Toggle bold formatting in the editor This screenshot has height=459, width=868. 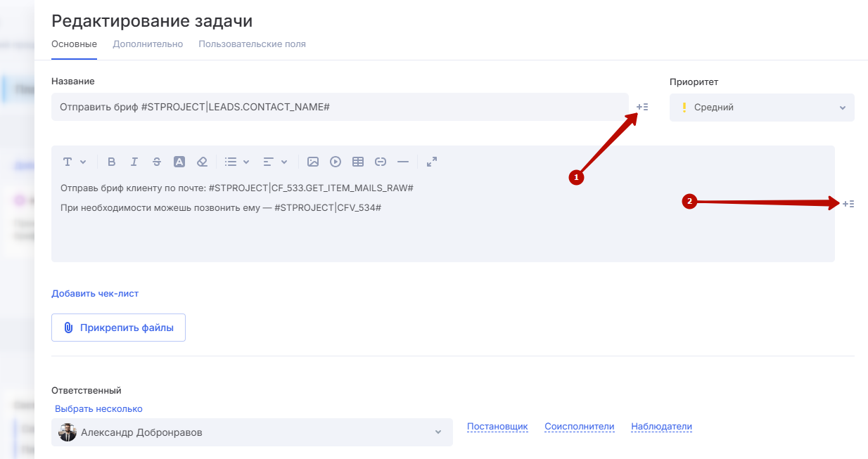click(x=112, y=162)
